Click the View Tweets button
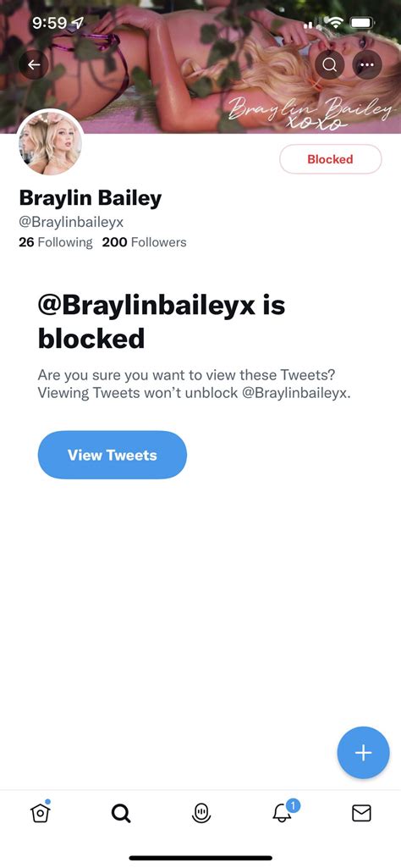Image resolution: width=401 pixels, height=868 pixels. coord(113,455)
